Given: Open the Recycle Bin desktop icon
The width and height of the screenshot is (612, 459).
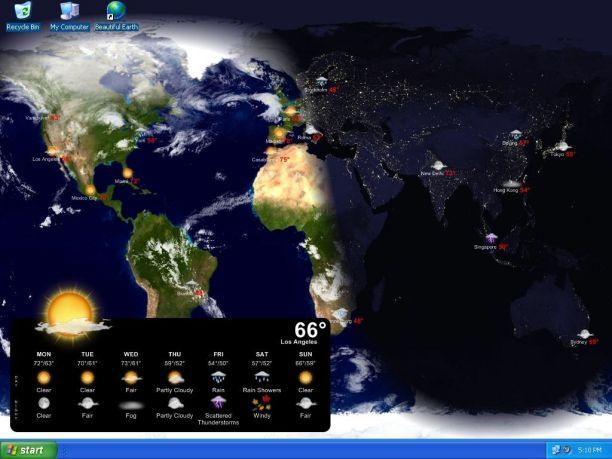Looking at the screenshot, I should [x=23, y=16].
